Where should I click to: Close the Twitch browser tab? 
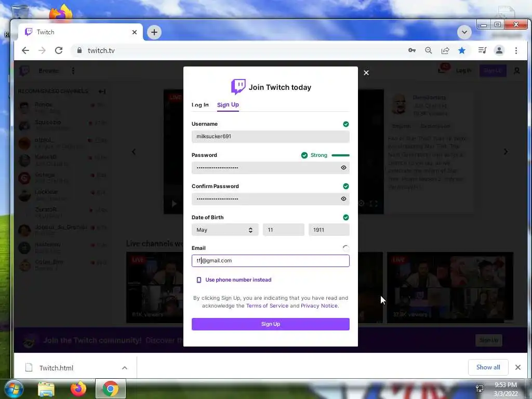tap(135, 32)
